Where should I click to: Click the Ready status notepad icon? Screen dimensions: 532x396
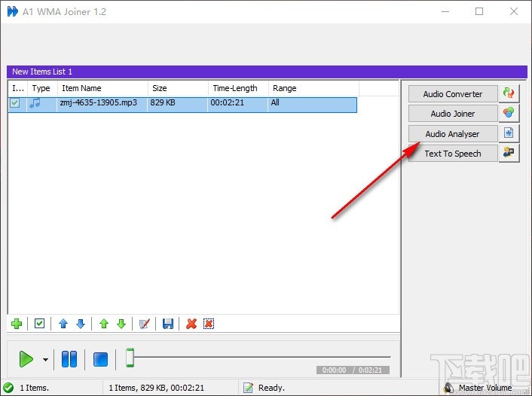[249, 388]
